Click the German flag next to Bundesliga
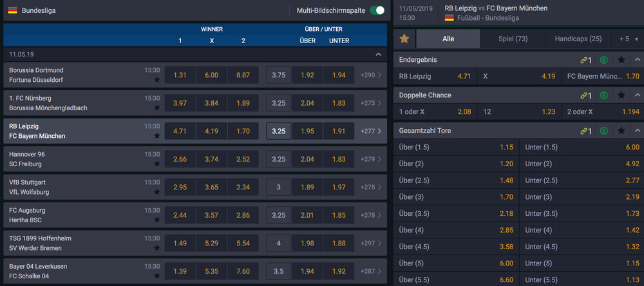The width and height of the screenshot is (644, 286). 13,10
